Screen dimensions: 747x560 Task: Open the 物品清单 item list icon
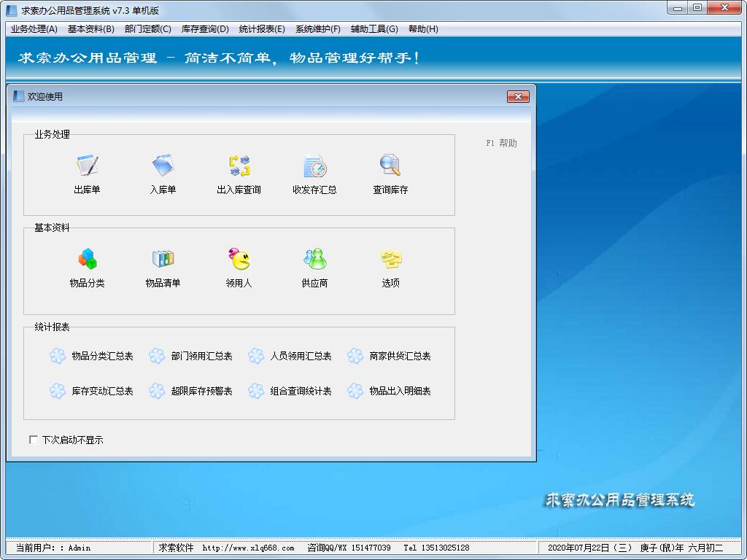click(x=163, y=259)
